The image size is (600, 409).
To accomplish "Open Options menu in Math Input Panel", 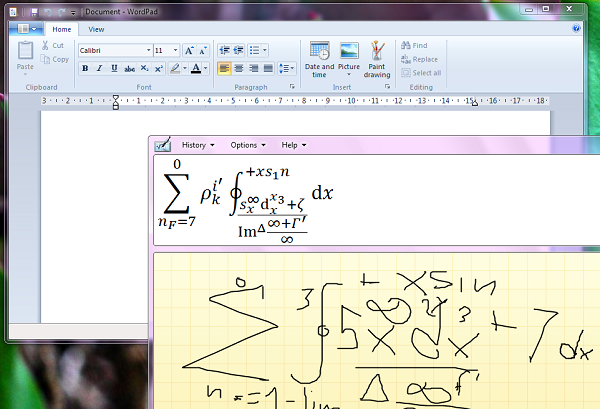I will (x=248, y=145).
